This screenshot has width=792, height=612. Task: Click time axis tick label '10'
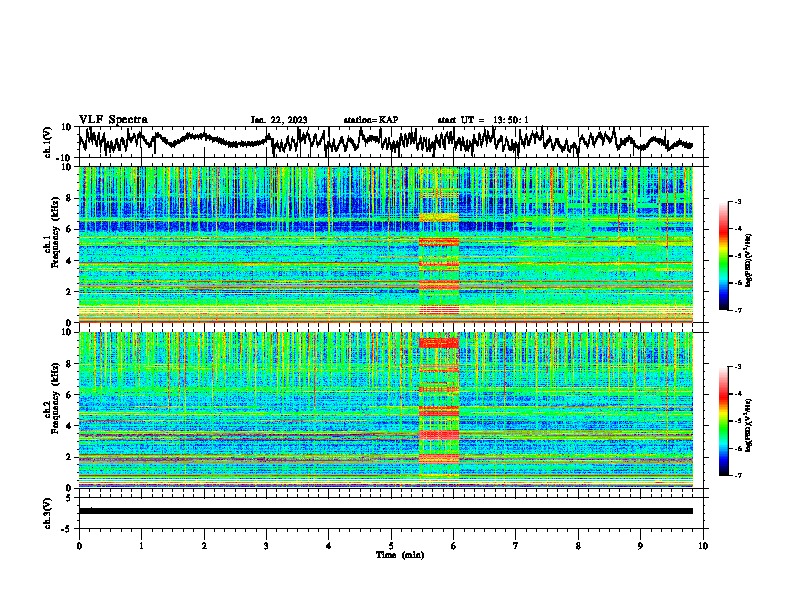pyautogui.click(x=703, y=546)
